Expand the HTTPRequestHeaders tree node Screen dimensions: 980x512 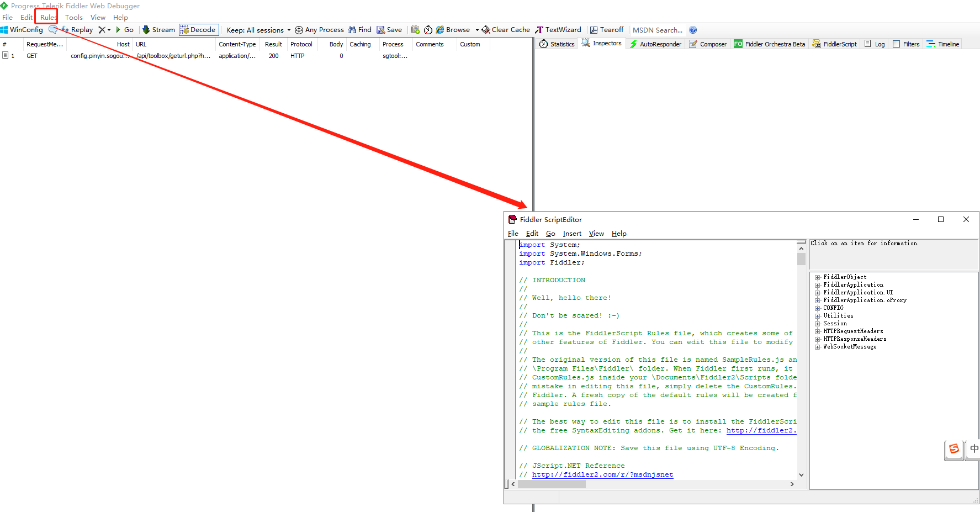pos(817,331)
